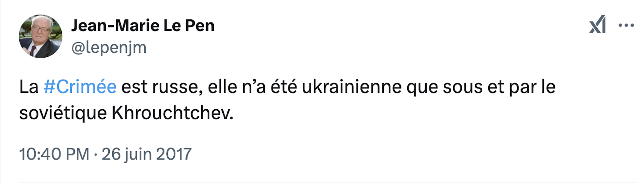Click the 10:40 PM timestamp
Viewport: 644px width, 185px height.
point(54,154)
